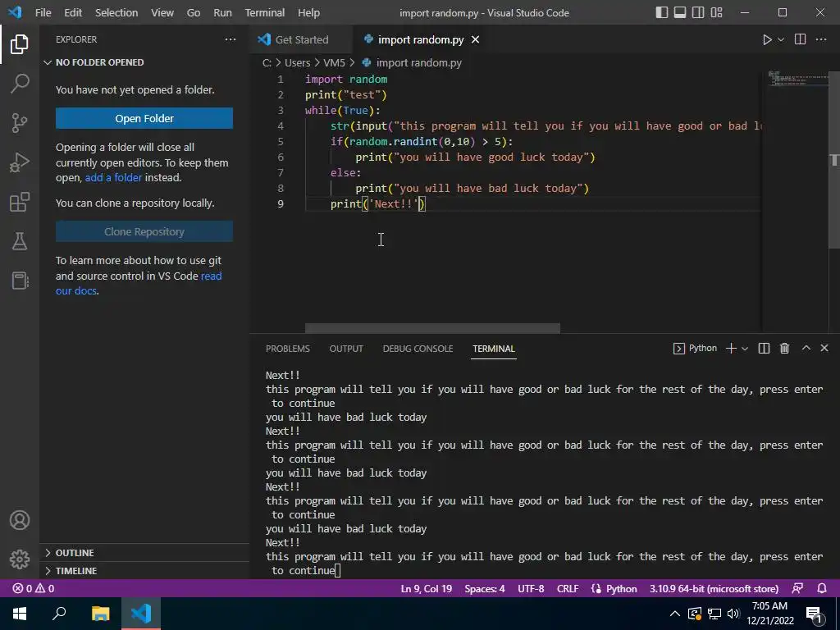This screenshot has width=840, height=630.
Task: Open the Accounts icon in activity bar
Action: 20,520
